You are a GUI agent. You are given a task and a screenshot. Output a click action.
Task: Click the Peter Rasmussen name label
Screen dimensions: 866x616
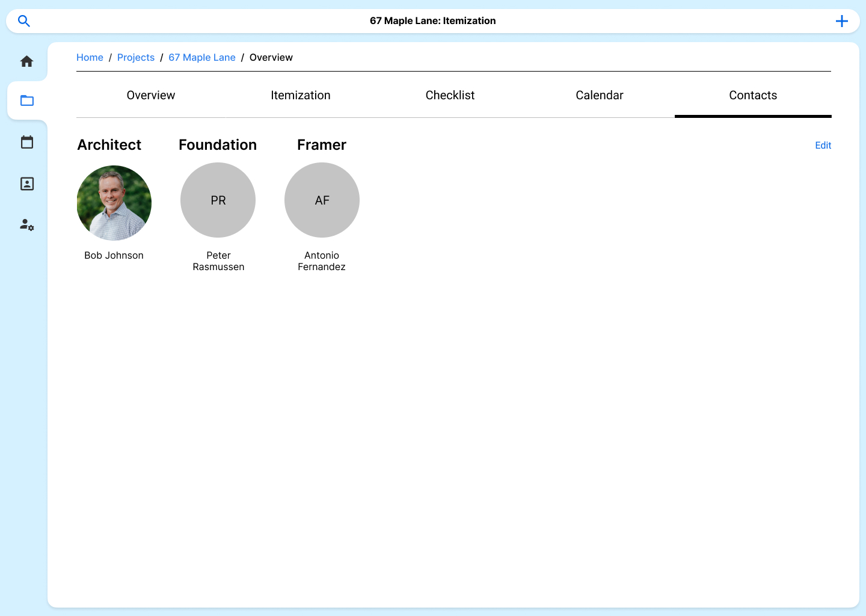(218, 261)
